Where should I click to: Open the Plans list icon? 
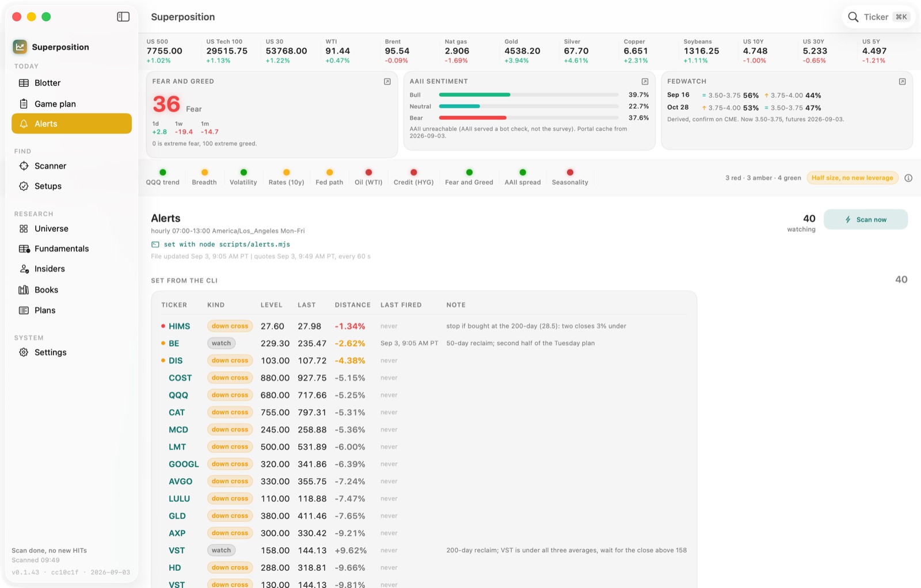[x=24, y=310]
